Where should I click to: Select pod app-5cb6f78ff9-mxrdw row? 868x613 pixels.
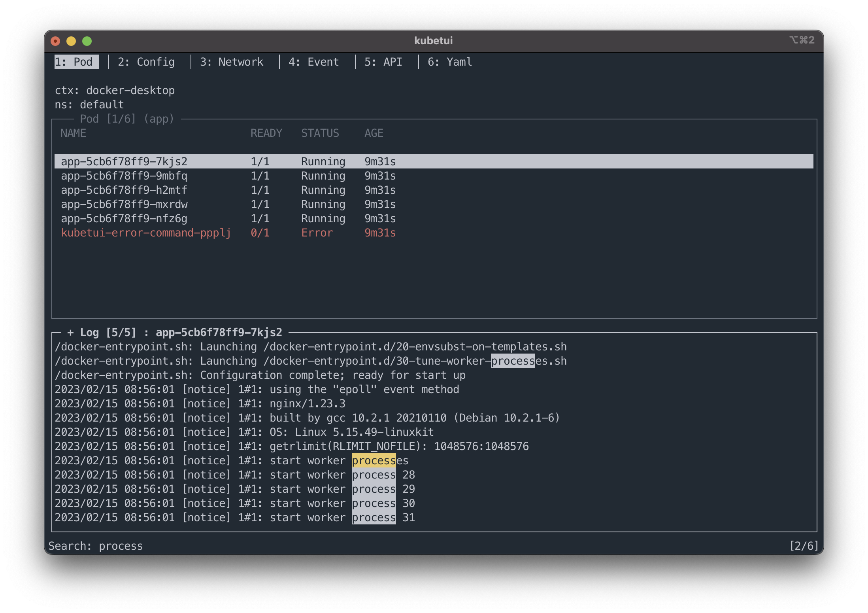[124, 204]
